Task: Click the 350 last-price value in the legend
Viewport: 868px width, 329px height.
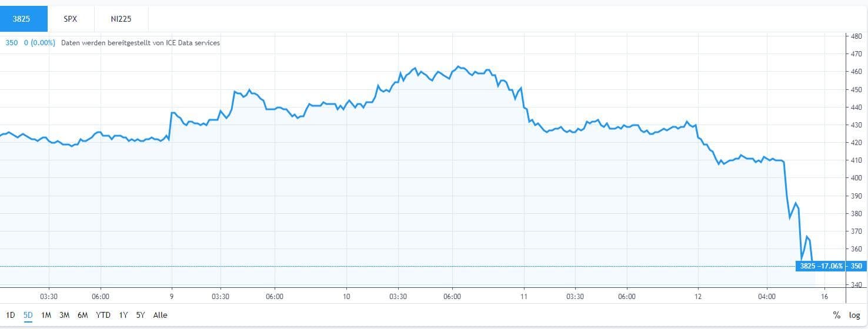Action: [12, 43]
